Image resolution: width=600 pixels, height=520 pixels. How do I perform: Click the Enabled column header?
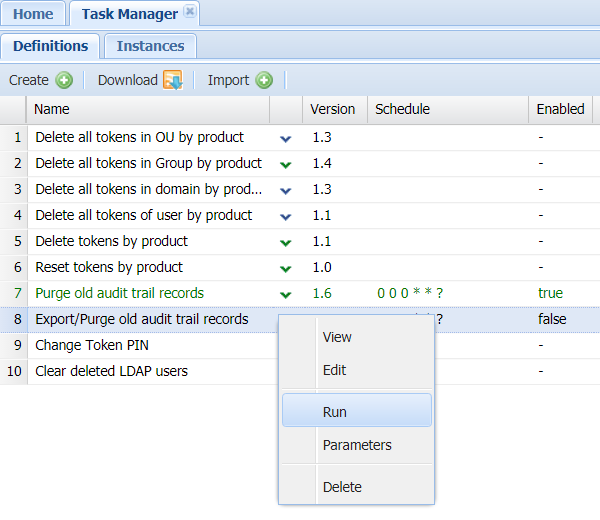point(560,109)
